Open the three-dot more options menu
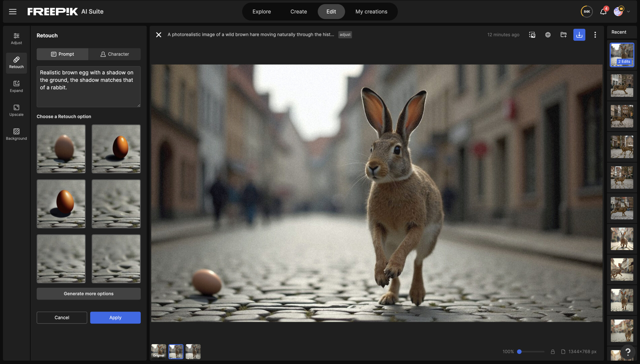The width and height of the screenshot is (640, 364). 595,35
